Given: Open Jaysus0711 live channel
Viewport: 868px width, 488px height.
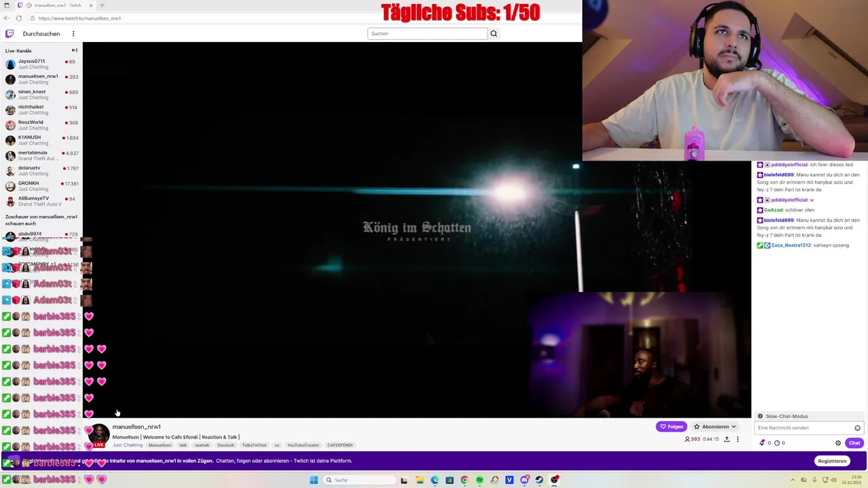Looking at the screenshot, I should click(41, 64).
